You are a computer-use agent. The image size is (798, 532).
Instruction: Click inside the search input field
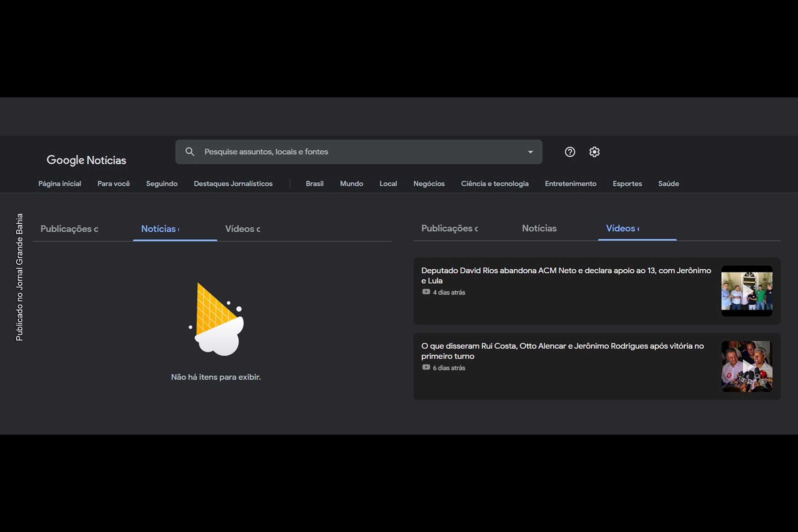point(339,152)
